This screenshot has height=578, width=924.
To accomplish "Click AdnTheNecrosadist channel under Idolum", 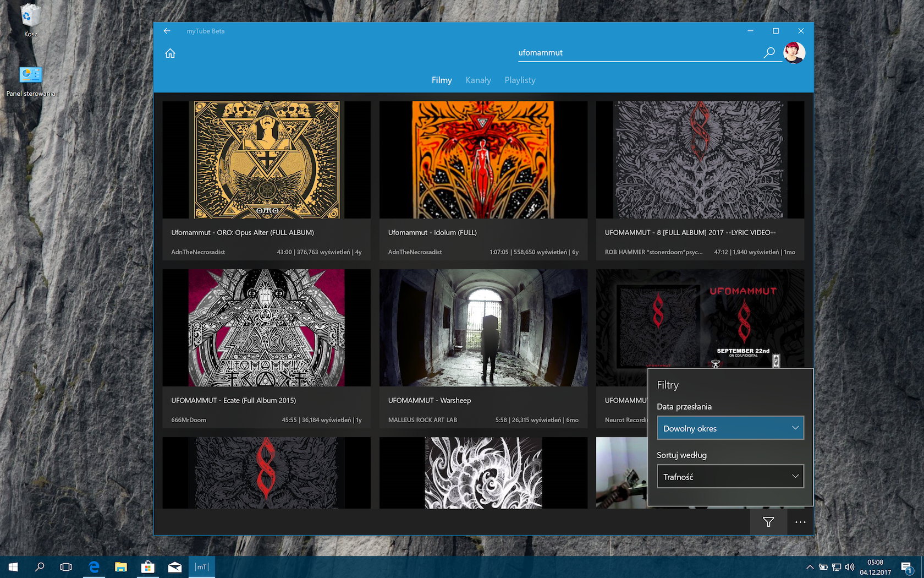I will pyautogui.click(x=415, y=252).
